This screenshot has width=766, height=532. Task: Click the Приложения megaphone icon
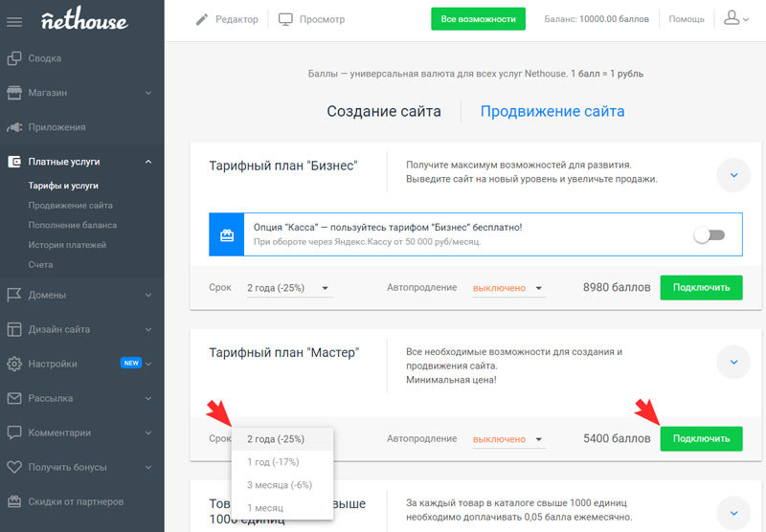pos(14,127)
